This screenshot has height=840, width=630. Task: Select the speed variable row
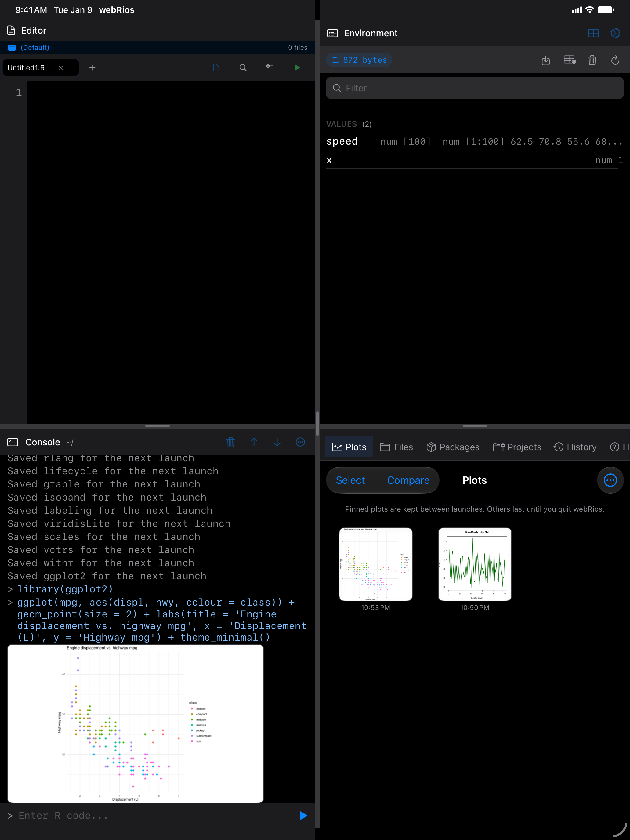pyautogui.click(x=475, y=142)
